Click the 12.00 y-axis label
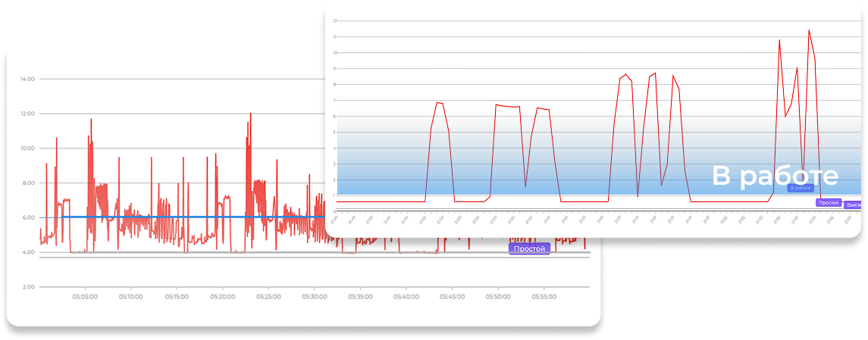Screen dimensions: 868x340 [27, 114]
